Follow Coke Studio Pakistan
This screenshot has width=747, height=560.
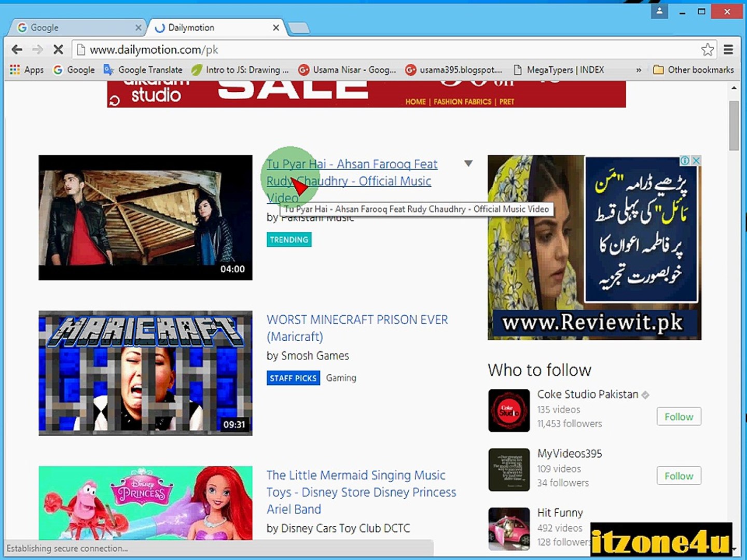click(x=679, y=416)
